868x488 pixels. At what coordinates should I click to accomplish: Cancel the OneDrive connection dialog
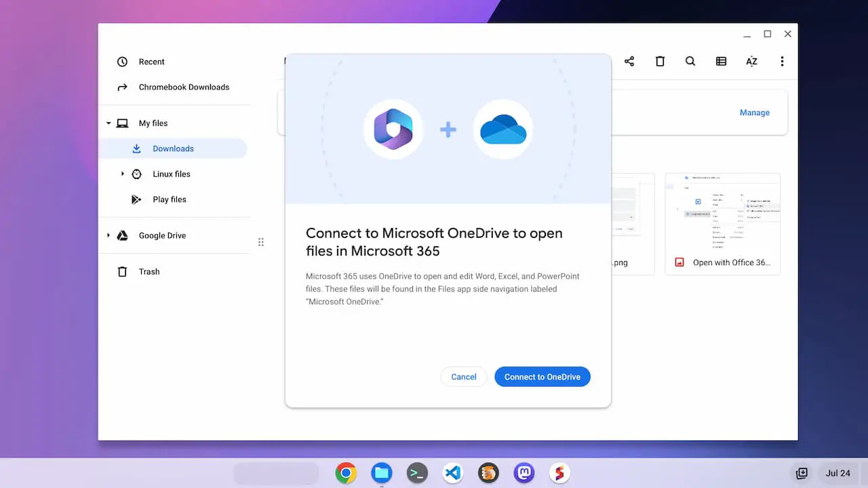[x=464, y=377]
